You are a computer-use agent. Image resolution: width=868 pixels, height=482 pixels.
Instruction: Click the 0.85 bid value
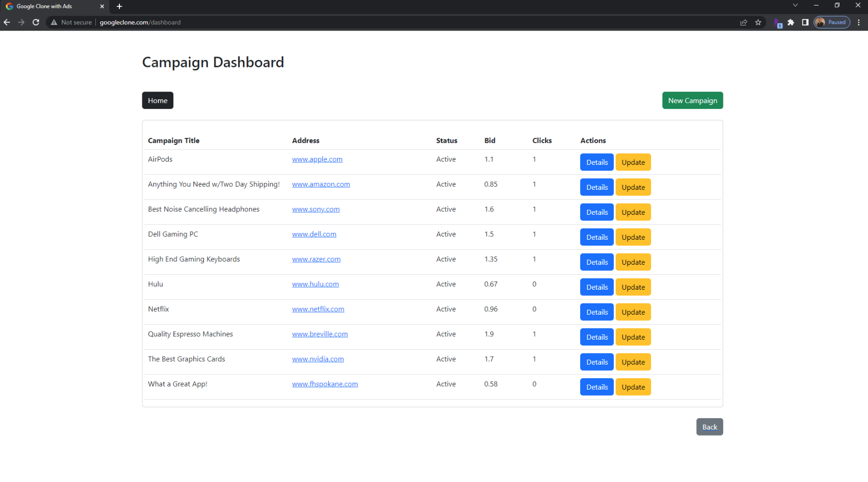point(491,184)
